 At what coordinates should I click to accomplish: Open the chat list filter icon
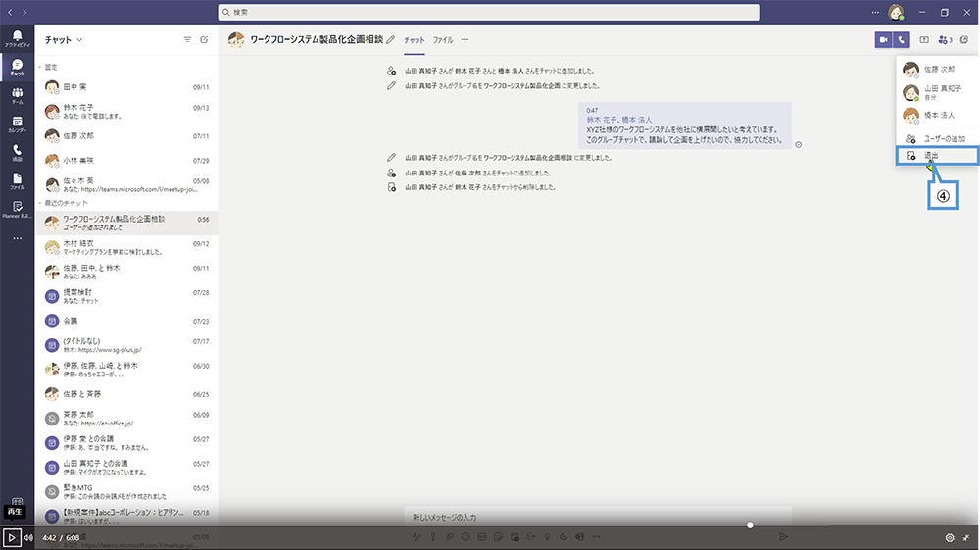click(187, 39)
